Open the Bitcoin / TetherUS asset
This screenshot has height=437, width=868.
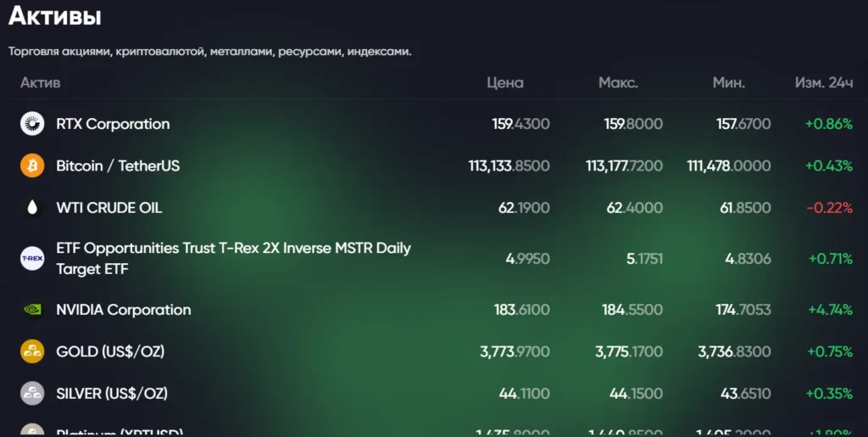118,165
